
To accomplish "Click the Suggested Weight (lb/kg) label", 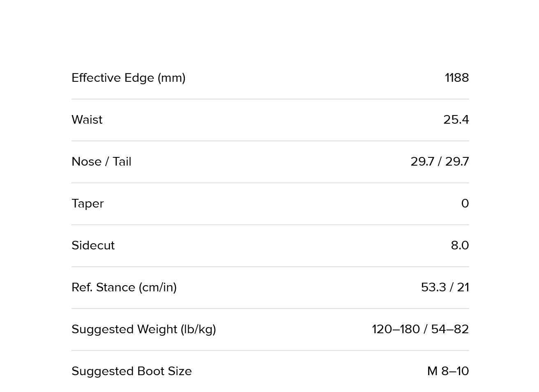I will pyautogui.click(x=143, y=329).
